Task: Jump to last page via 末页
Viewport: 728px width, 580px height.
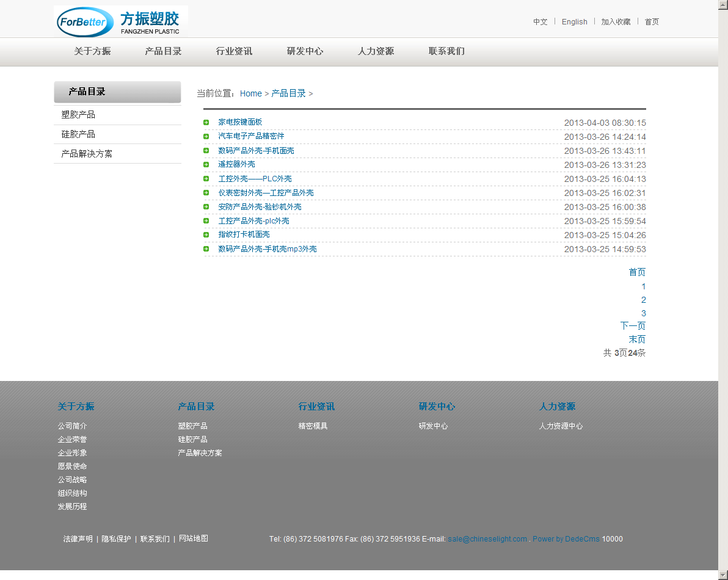Action: 637,339
